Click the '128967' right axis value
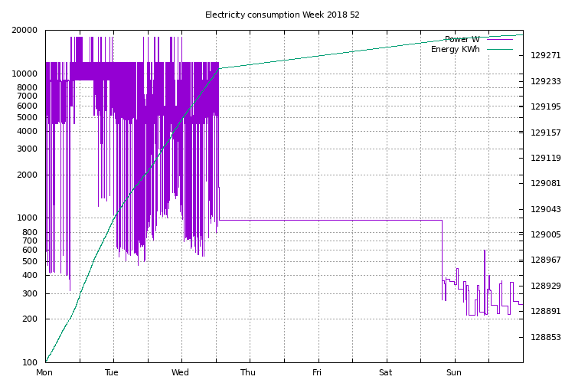The image size is (588, 383). click(x=546, y=260)
